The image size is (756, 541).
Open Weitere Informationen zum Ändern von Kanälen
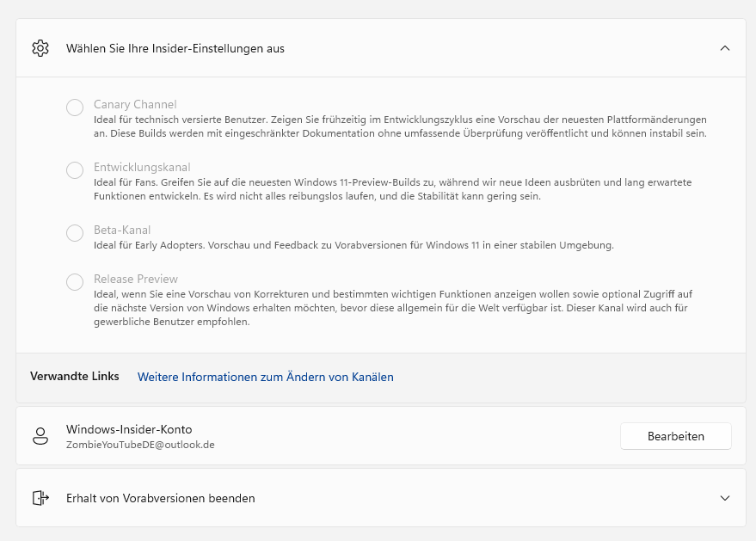pyautogui.click(x=265, y=377)
